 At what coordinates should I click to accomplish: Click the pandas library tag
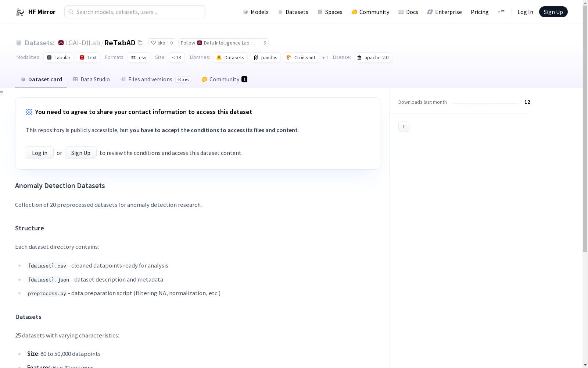[265, 57]
